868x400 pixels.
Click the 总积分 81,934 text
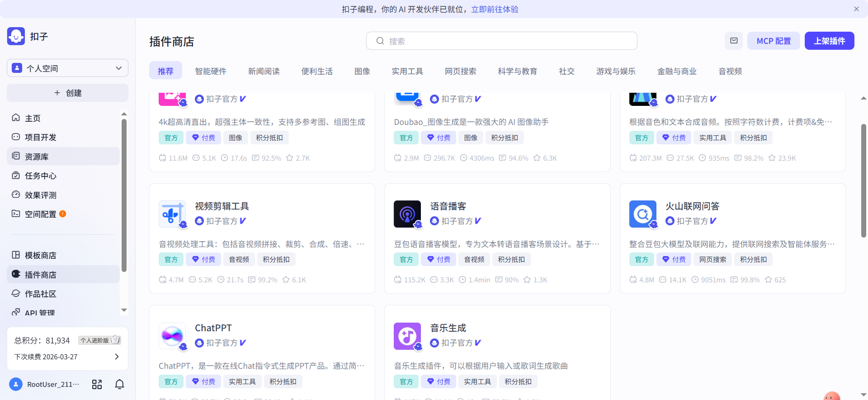(x=42, y=340)
